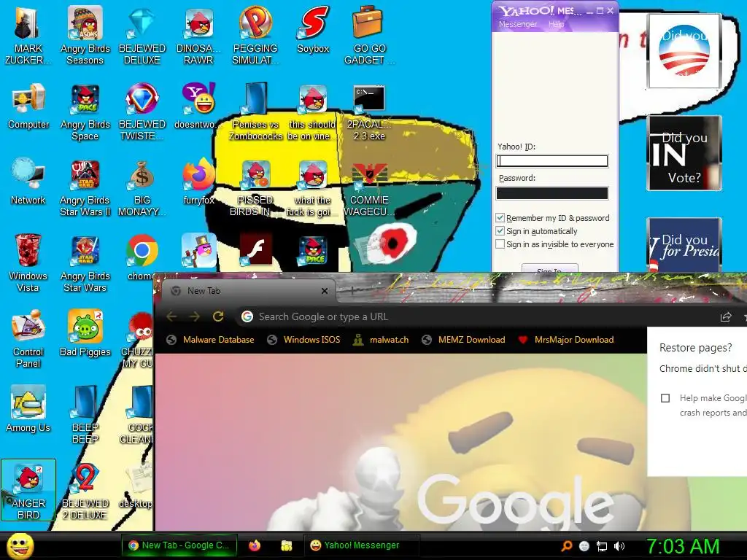Image resolution: width=747 pixels, height=560 pixels.
Task: Open the Adobe Flash desktop icon
Action: (x=255, y=249)
